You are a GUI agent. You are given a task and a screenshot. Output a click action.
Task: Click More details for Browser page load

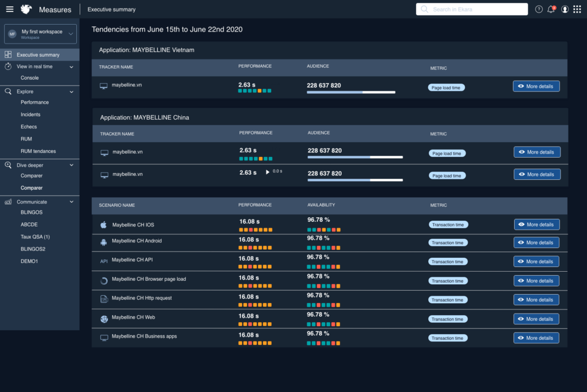coord(537,281)
